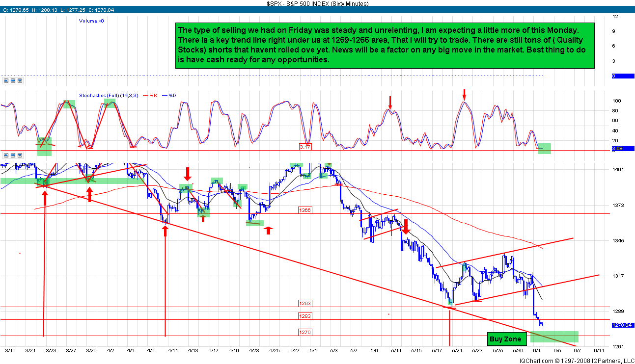
Task: Click the 3.68 stochastic value tag
Action: pos(617,148)
